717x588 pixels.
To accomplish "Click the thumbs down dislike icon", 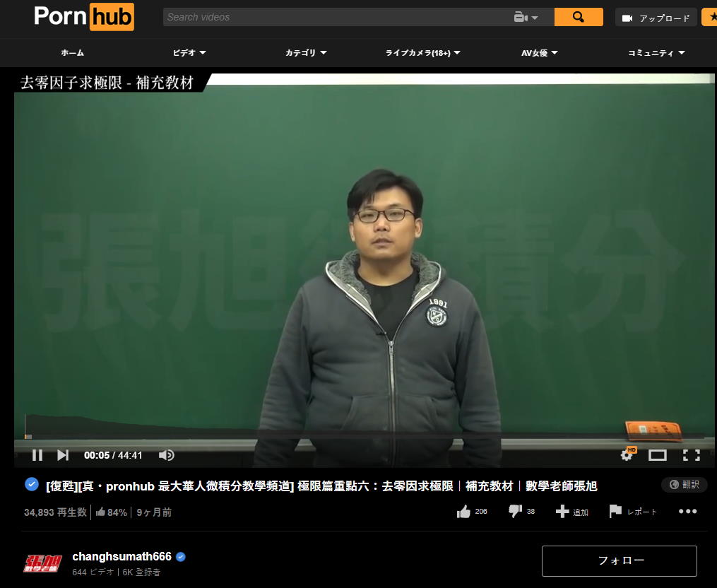I will pyautogui.click(x=516, y=511).
